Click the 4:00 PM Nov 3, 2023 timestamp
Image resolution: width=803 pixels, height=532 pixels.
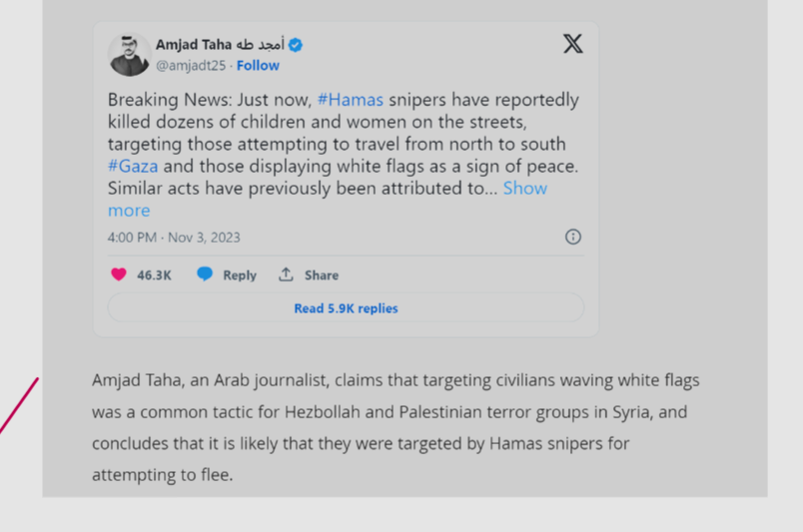(174, 238)
